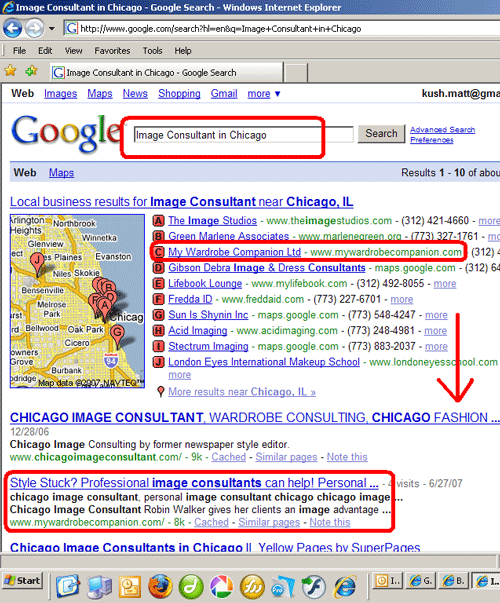Screen dimensions: 500x603
Task: Click the empty new tab button
Action: click(x=296, y=73)
